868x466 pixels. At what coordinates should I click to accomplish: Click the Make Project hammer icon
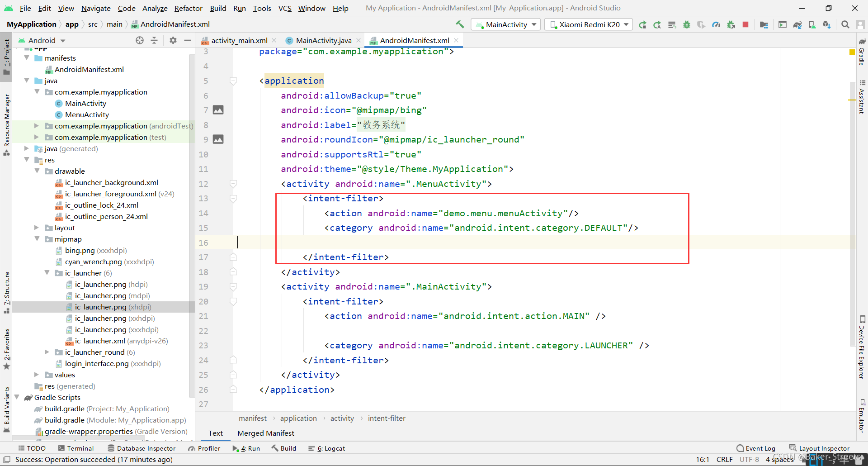pyautogui.click(x=460, y=24)
